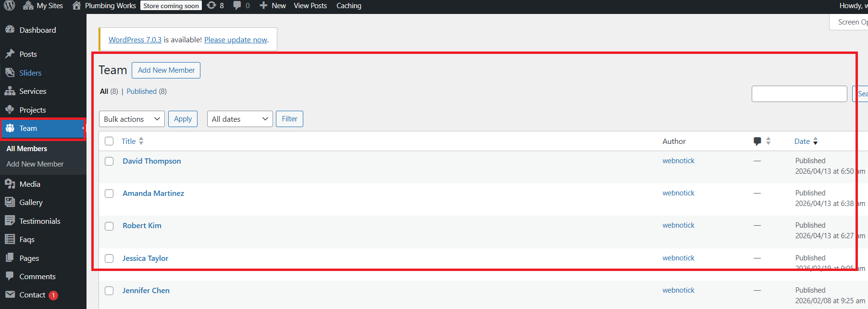Open Jessica Taylor member entry
Image resolution: width=868 pixels, height=309 pixels.
145,258
